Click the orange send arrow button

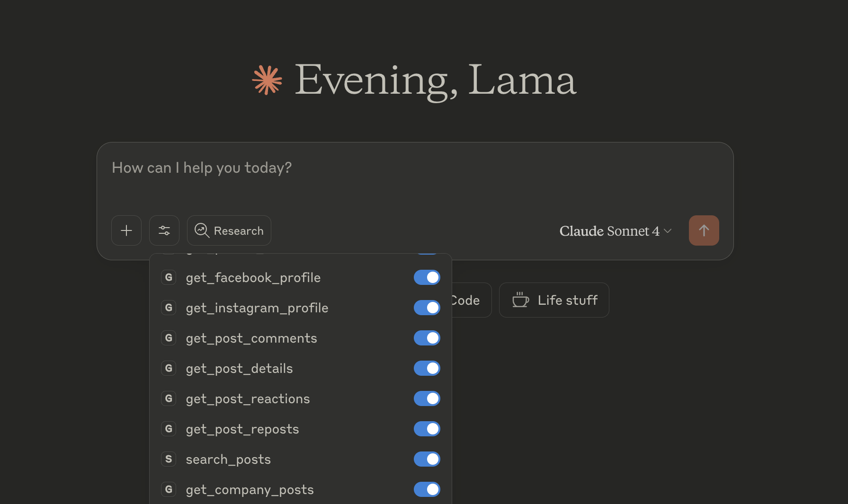704,230
